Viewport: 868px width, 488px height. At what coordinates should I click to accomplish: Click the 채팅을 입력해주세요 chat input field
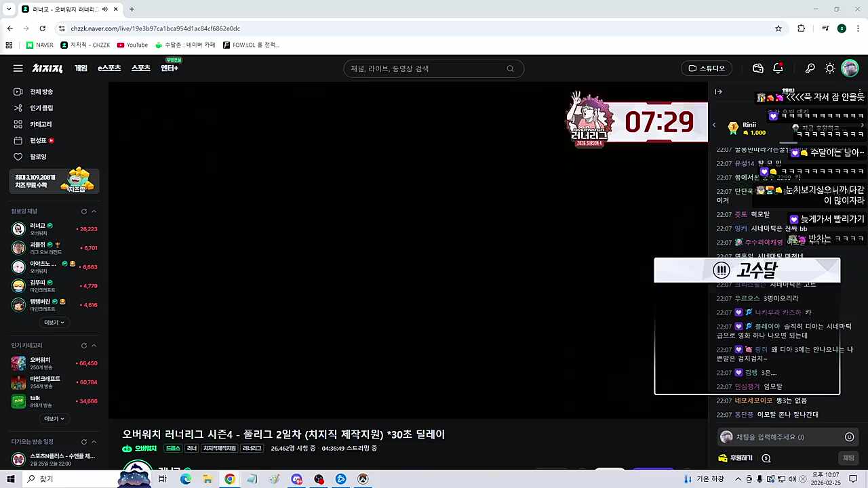pyautogui.click(x=780, y=436)
